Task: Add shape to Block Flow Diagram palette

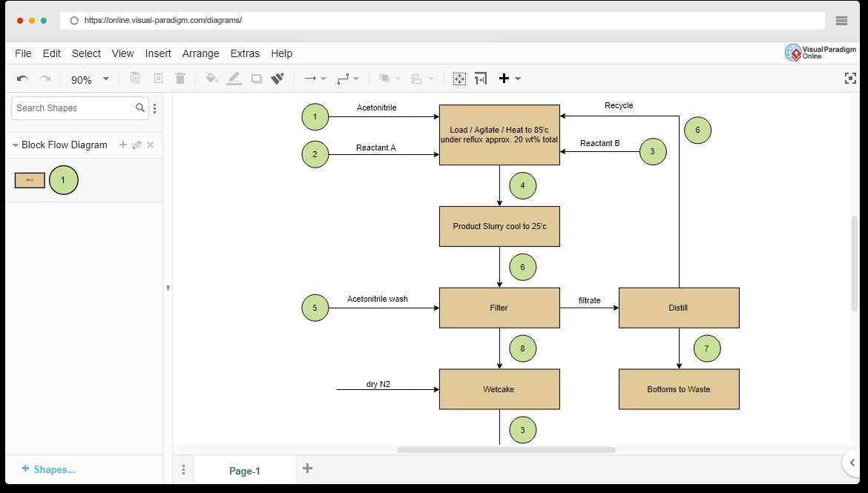Action: point(123,145)
